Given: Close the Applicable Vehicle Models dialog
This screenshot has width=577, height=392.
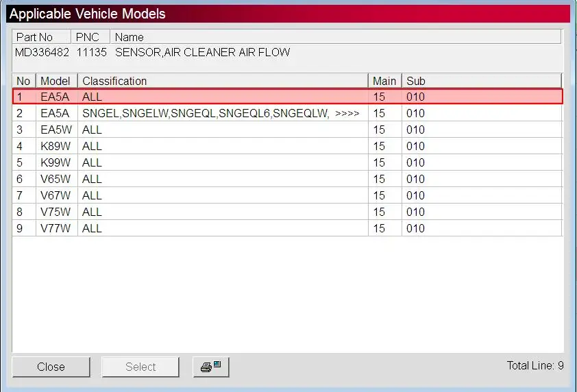Looking at the screenshot, I should coord(51,367).
